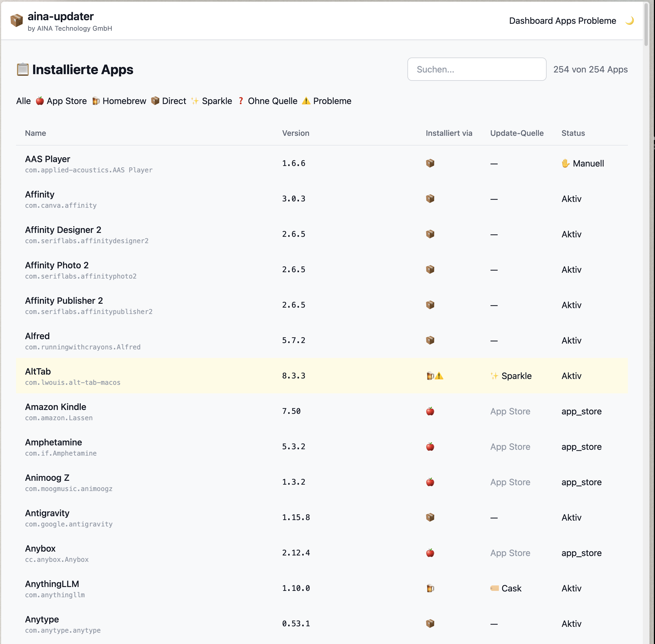Filter apps by Homebrew
The width and height of the screenshot is (655, 644).
pos(119,101)
